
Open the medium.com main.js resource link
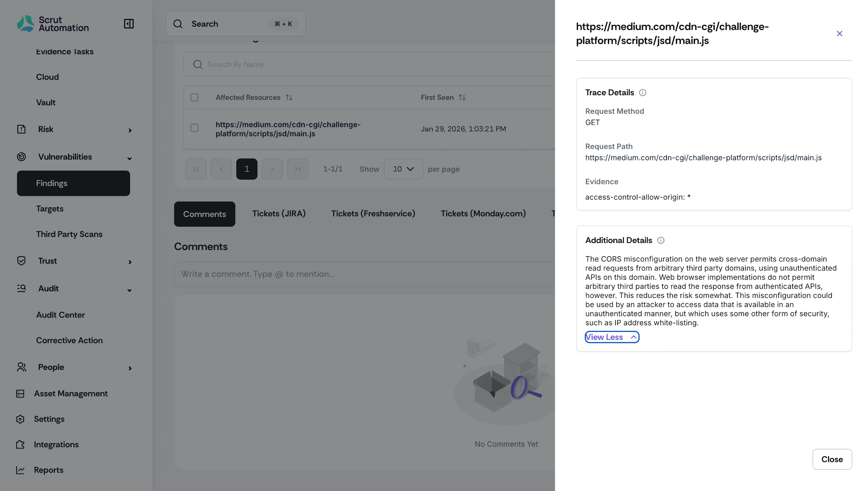(288, 129)
